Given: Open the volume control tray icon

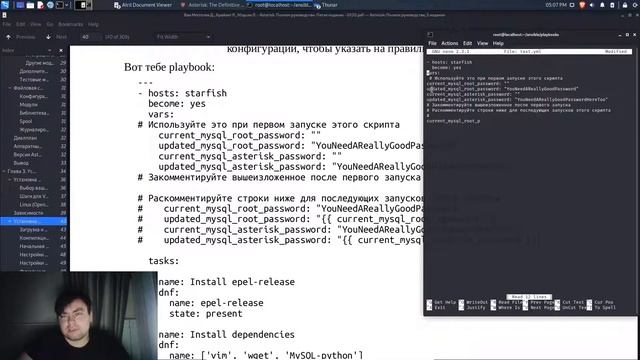Looking at the screenshot, I should point(592,5).
